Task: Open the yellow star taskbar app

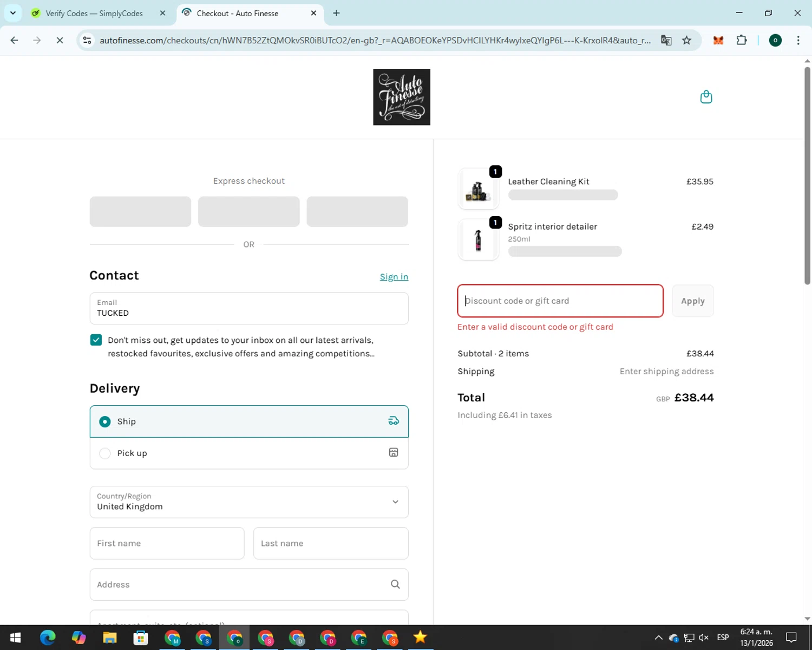Action: click(x=420, y=638)
